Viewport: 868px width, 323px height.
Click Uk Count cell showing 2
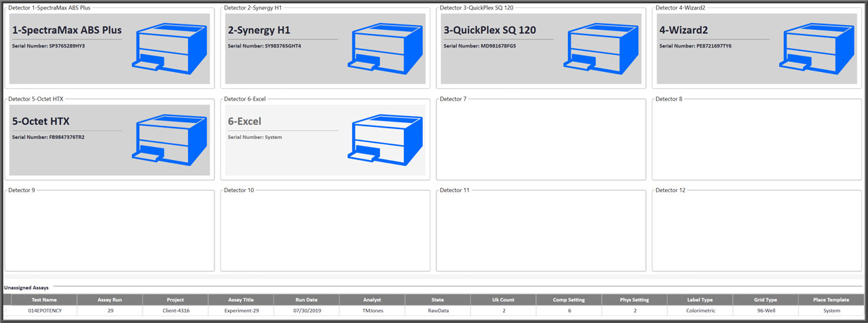[504, 311]
